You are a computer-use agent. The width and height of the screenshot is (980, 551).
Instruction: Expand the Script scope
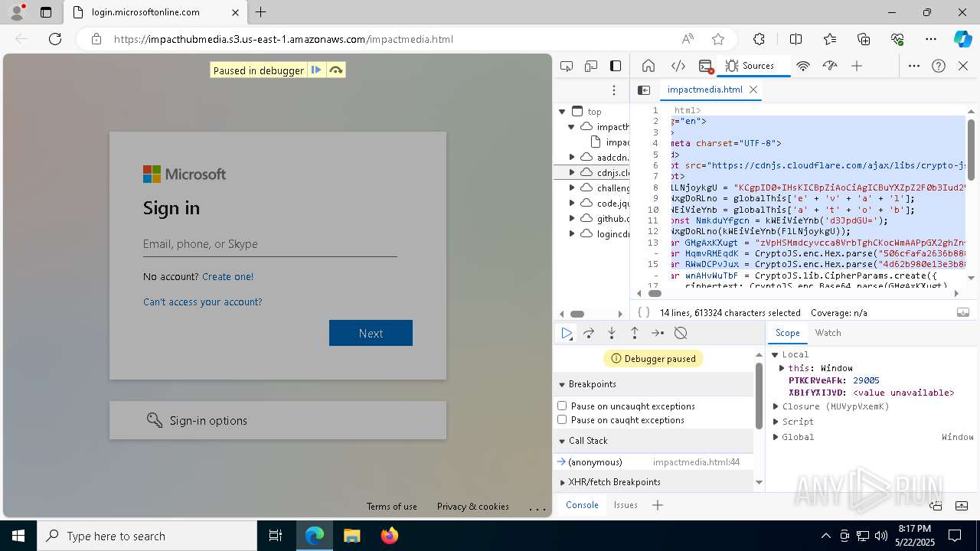(776, 422)
